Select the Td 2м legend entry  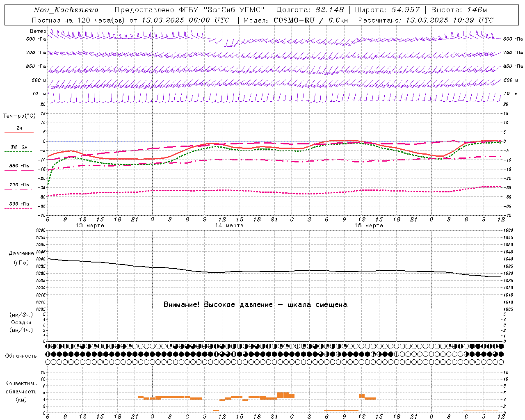pyautogui.click(x=19, y=147)
